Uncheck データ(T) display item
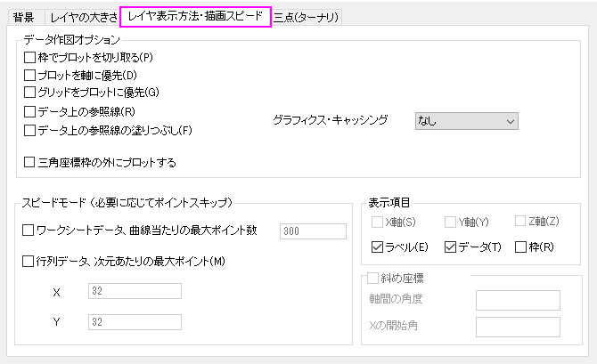 (450, 247)
